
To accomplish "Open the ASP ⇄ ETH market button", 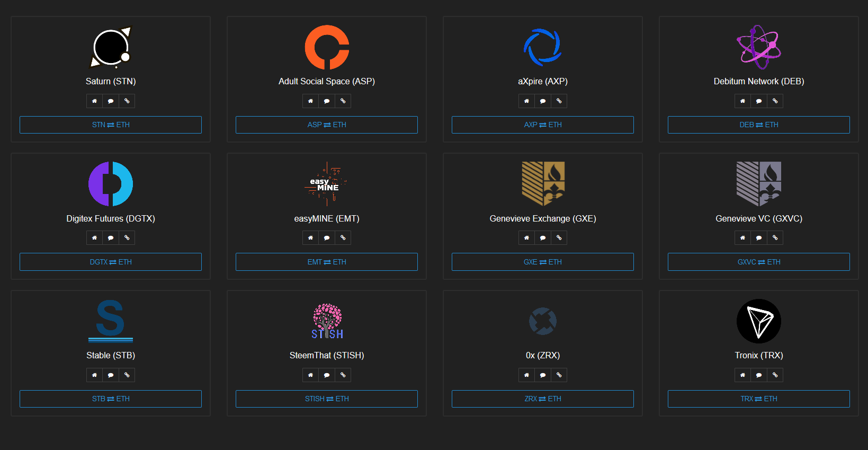I will click(x=327, y=125).
